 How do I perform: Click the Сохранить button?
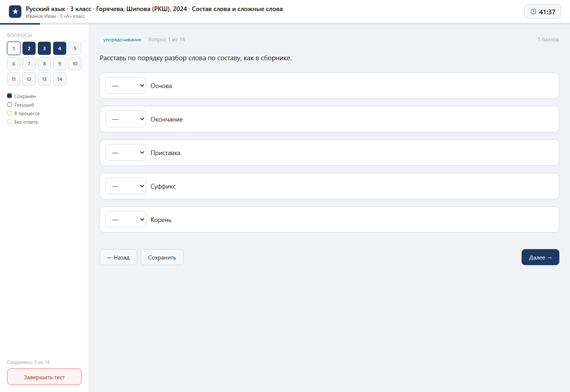[x=162, y=257]
